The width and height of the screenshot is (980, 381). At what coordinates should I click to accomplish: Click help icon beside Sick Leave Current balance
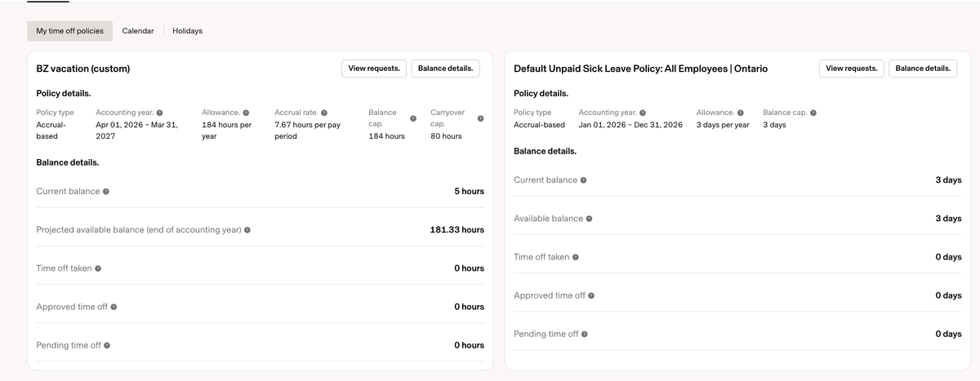click(583, 180)
